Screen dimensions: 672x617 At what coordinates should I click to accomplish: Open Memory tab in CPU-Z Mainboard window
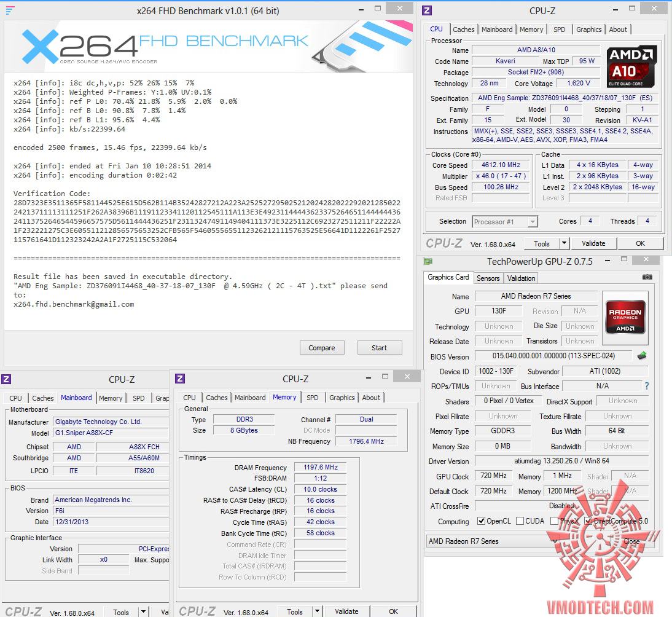coord(111,398)
